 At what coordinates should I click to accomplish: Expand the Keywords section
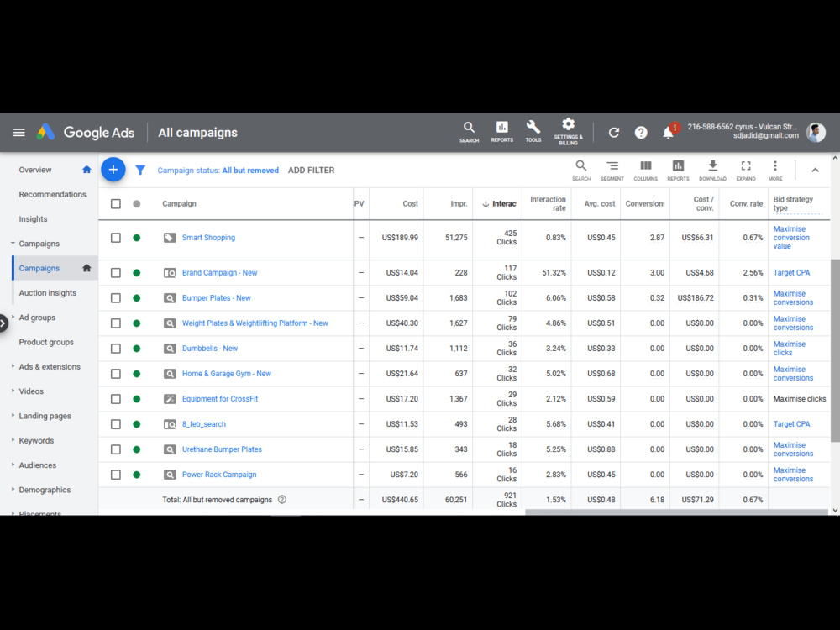pos(13,440)
